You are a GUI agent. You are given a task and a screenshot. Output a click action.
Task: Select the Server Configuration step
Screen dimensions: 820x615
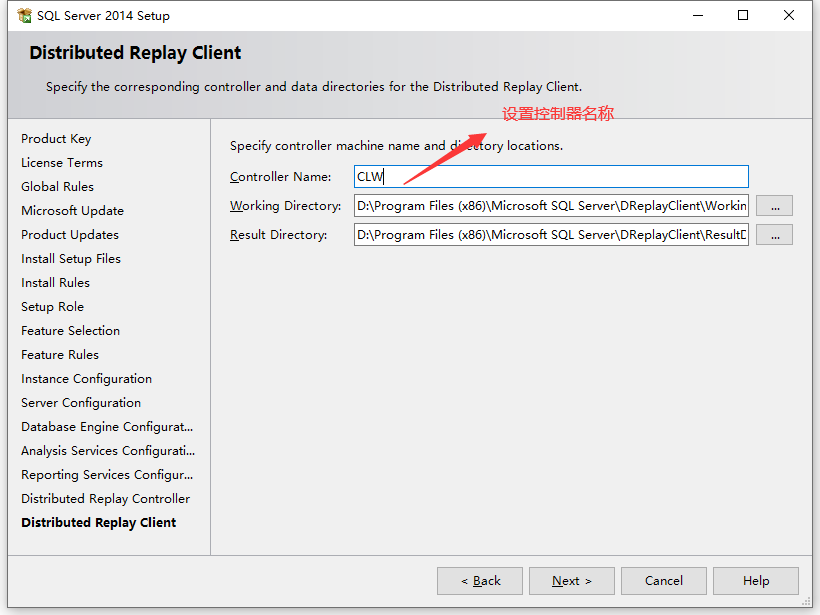pyautogui.click(x=81, y=403)
